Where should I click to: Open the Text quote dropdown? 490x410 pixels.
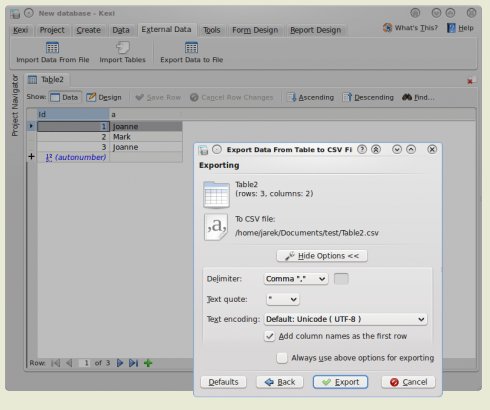[283, 299]
